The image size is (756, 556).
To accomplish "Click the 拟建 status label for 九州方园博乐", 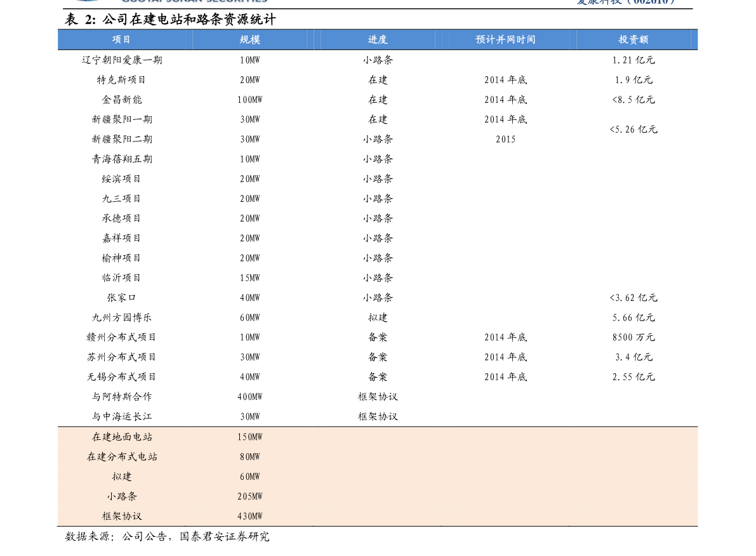I will coord(378,317).
